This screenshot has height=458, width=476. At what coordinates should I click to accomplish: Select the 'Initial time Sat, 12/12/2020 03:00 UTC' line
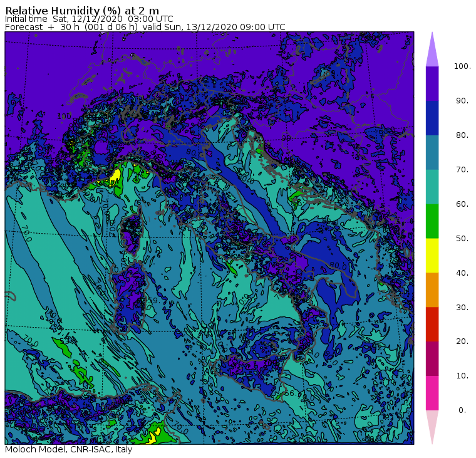click(89, 19)
